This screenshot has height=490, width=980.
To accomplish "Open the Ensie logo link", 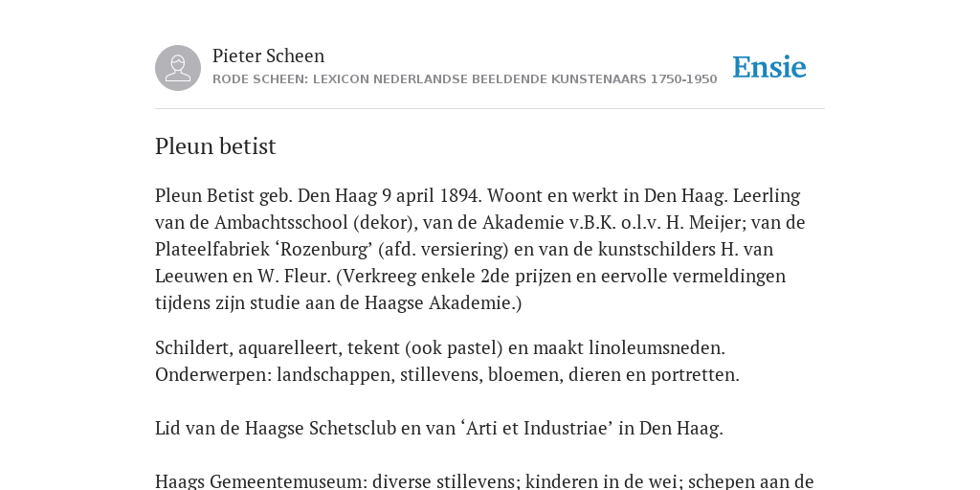I will coord(769,67).
